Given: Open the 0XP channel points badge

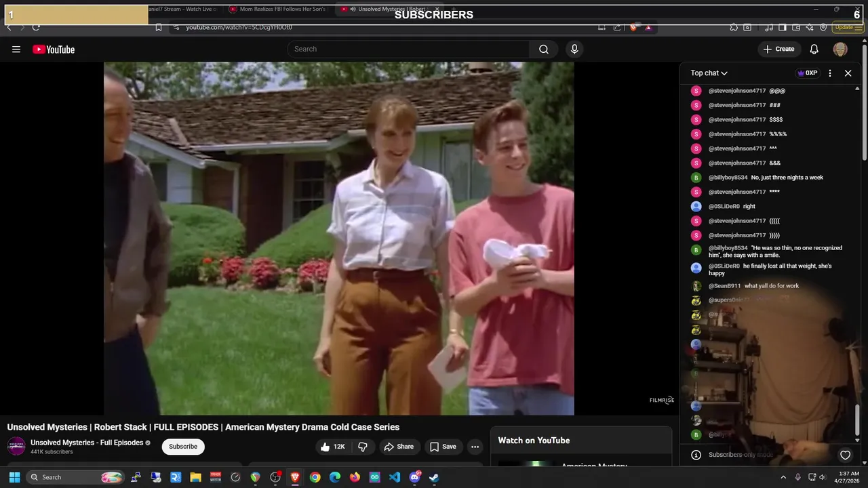Looking at the screenshot, I should pos(808,73).
